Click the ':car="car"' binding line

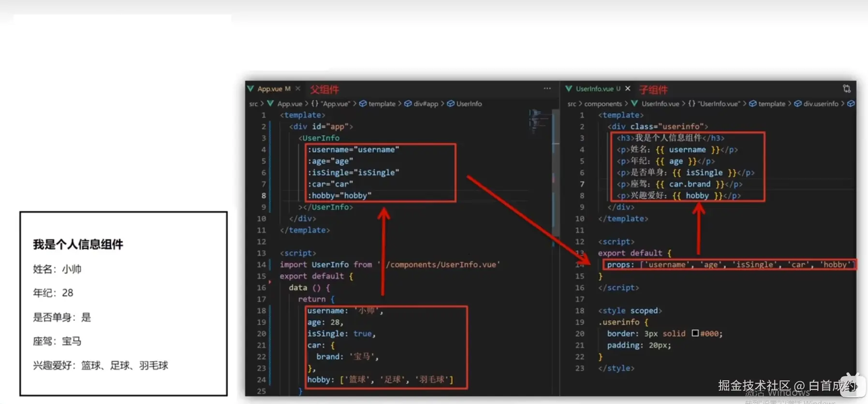pos(330,184)
